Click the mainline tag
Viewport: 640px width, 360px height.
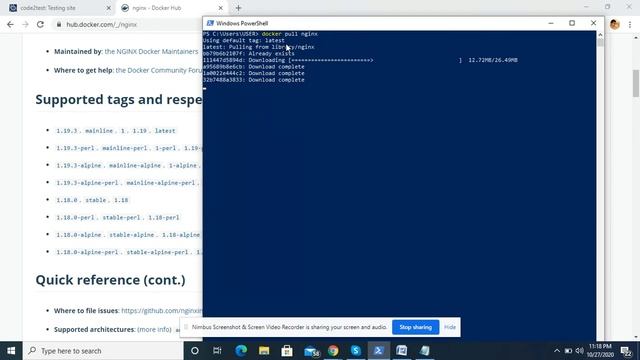tap(99, 131)
